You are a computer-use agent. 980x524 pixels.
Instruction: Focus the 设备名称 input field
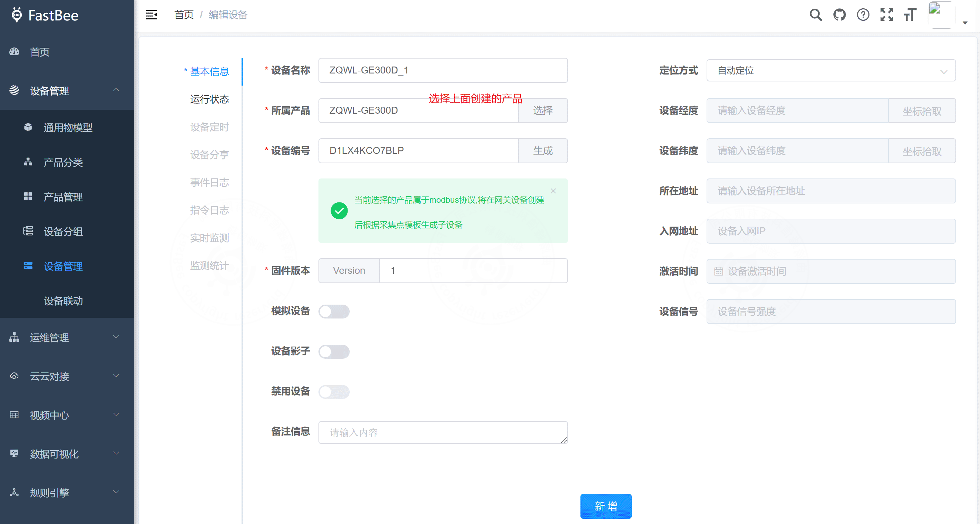443,70
